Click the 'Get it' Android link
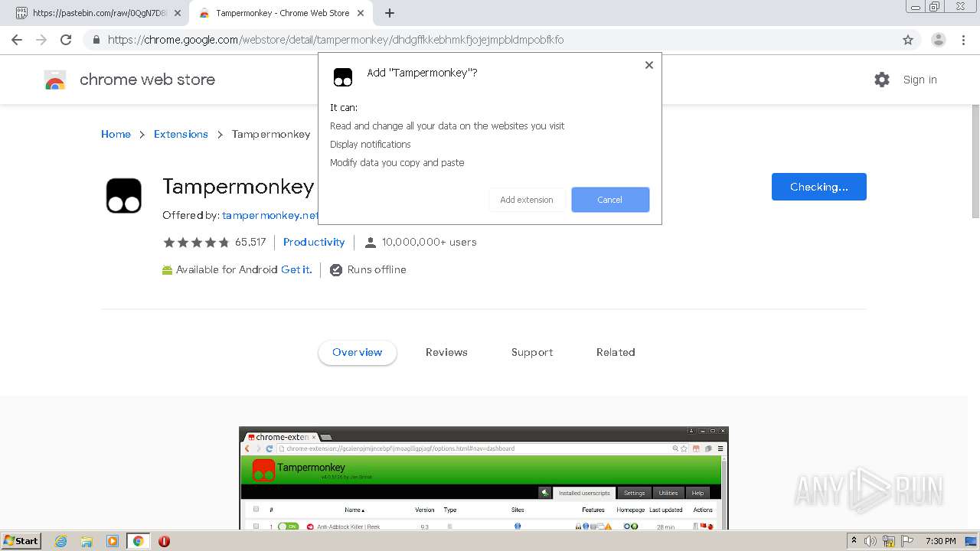This screenshot has width=980, height=551. click(x=296, y=269)
